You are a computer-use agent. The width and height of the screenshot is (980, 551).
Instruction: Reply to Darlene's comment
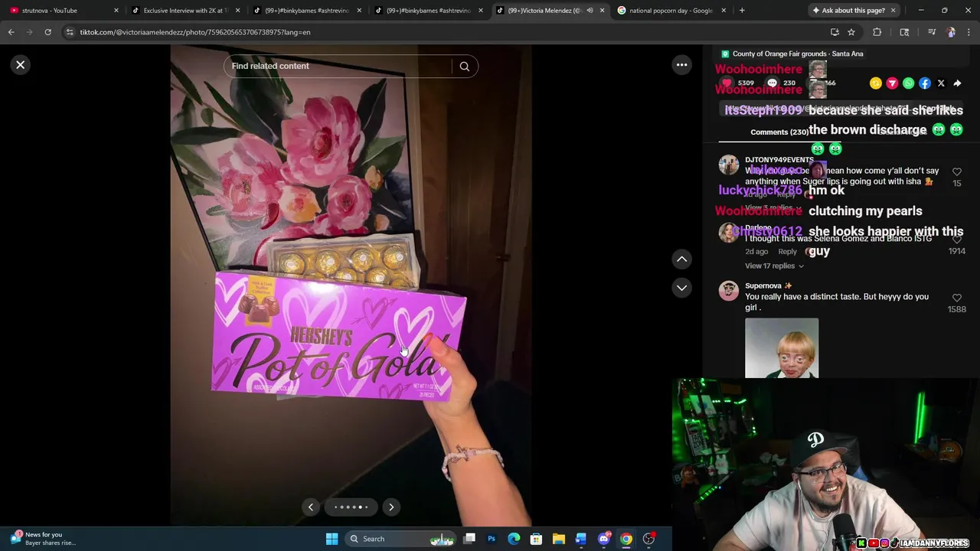point(787,252)
